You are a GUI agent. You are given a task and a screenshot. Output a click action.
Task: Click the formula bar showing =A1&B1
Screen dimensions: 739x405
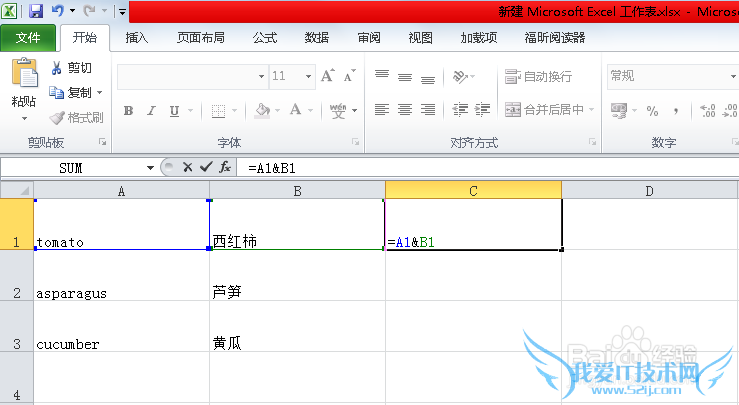487,168
